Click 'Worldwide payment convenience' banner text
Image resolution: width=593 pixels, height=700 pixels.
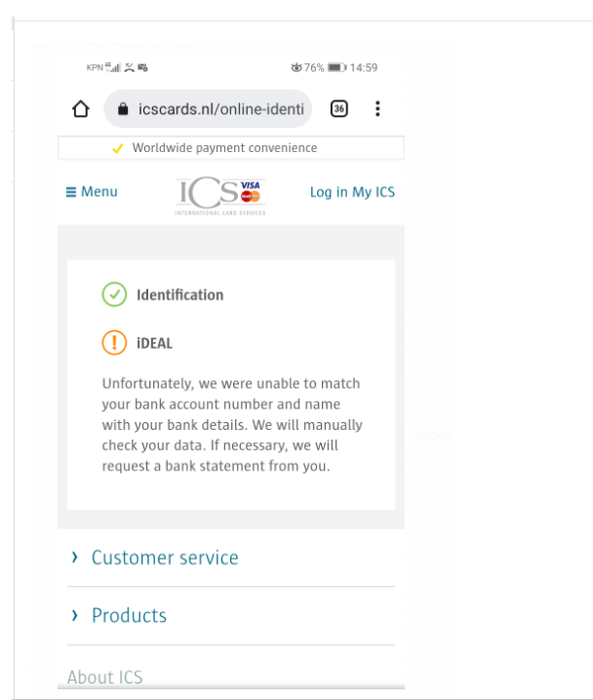[224, 148]
